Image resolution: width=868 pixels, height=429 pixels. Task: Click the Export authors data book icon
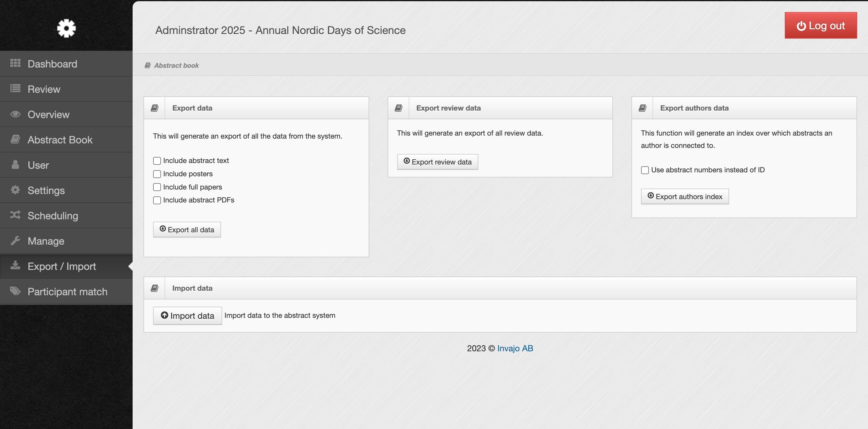point(642,108)
